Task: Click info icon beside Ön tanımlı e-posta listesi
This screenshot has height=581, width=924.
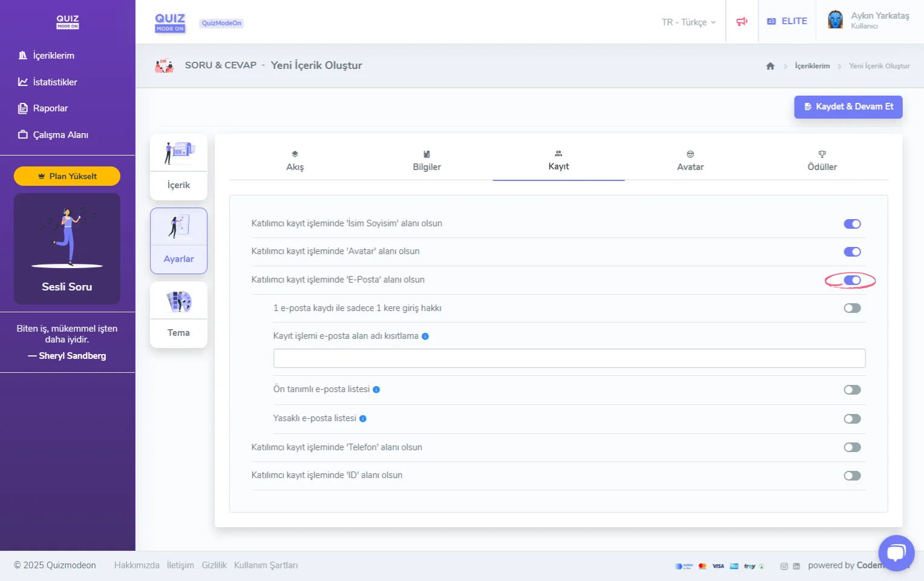Action: [x=376, y=390]
